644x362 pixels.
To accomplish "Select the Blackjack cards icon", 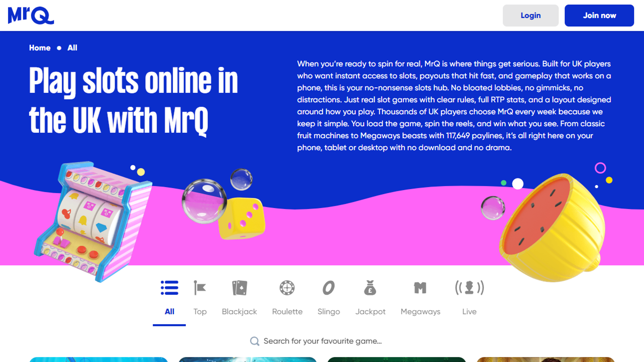I will click(240, 288).
